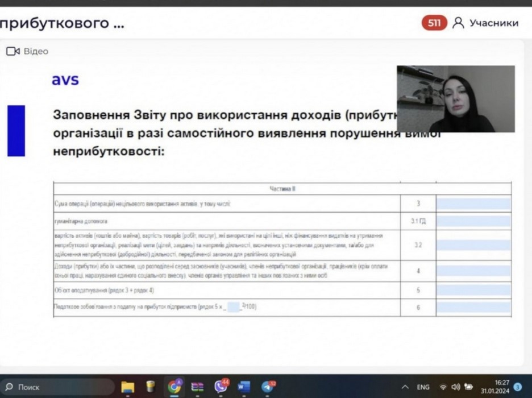Open File Explorer from the taskbar

pyautogui.click(x=128, y=387)
